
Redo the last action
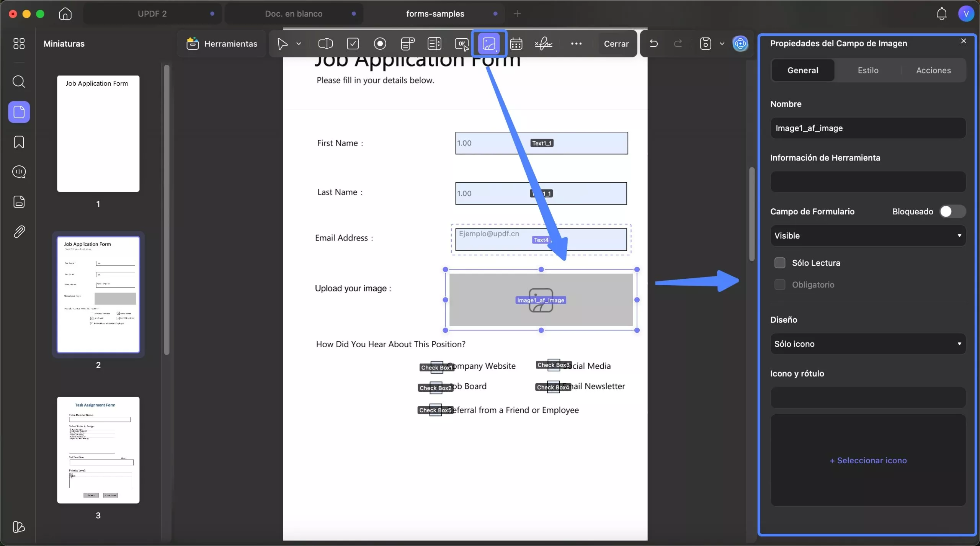pyautogui.click(x=678, y=44)
